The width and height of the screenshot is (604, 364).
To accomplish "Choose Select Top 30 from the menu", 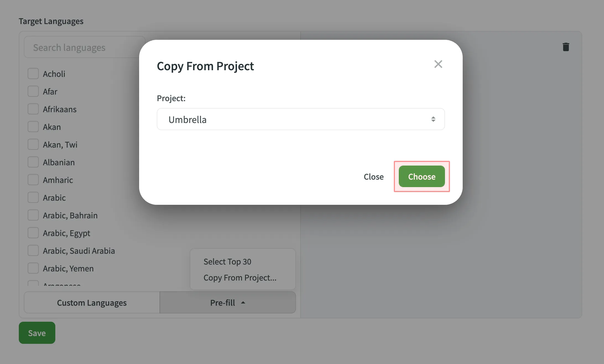I will (x=227, y=261).
